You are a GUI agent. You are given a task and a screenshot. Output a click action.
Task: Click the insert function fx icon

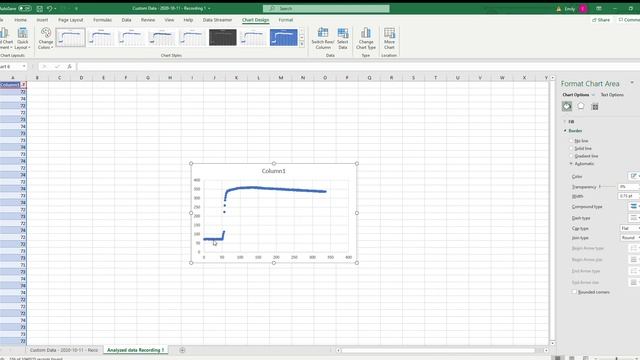(69, 67)
